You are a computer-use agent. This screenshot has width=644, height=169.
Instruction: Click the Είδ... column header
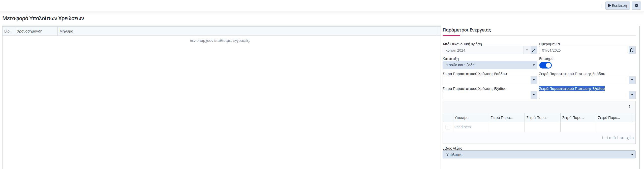pos(9,31)
